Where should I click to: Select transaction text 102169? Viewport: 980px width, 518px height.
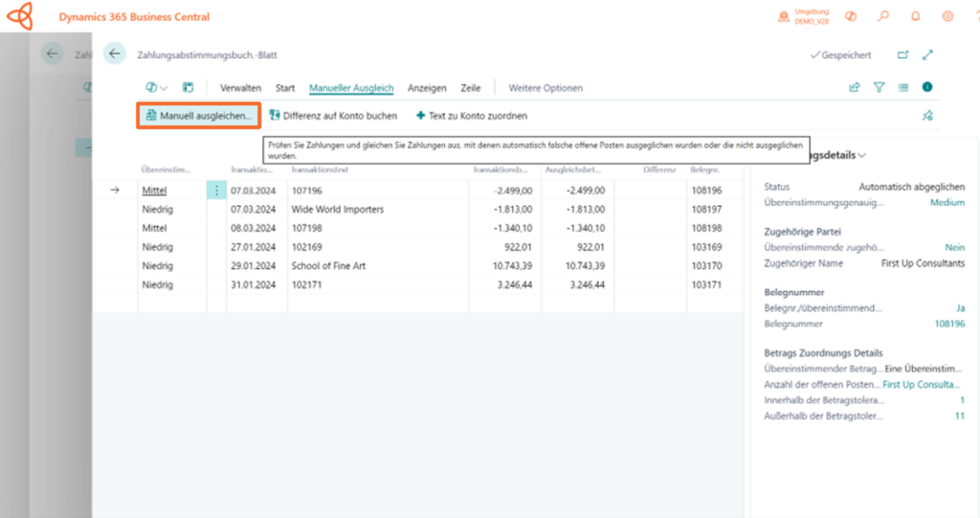pos(307,247)
